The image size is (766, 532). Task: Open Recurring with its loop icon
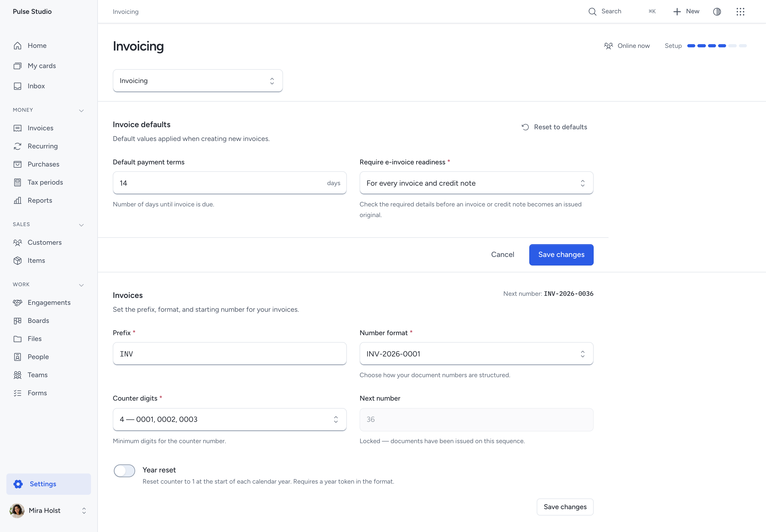[x=17, y=146]
